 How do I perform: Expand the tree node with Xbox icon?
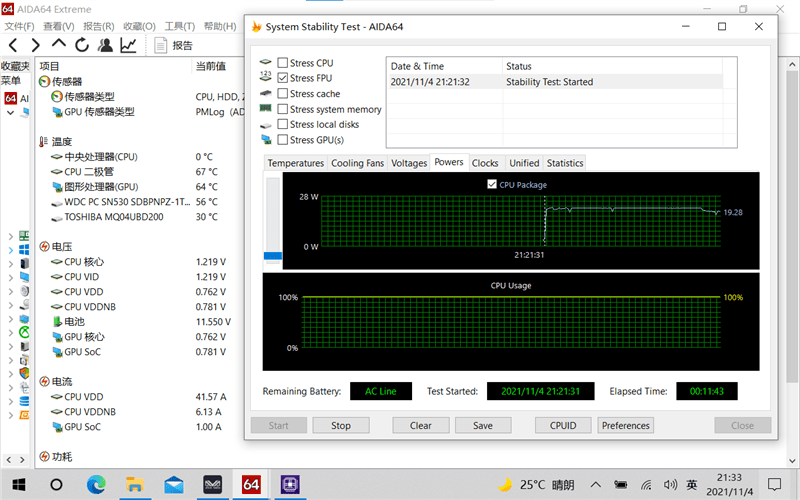click(x=11, y=333)
